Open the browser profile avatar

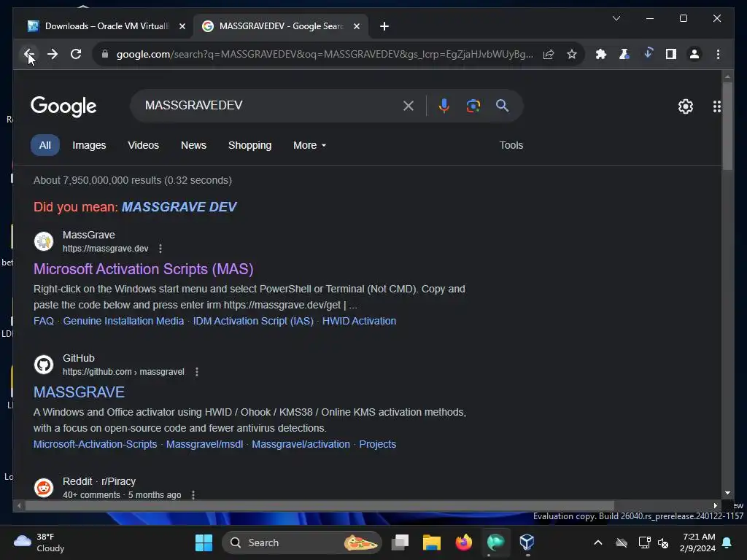click(x=694, y=54)
